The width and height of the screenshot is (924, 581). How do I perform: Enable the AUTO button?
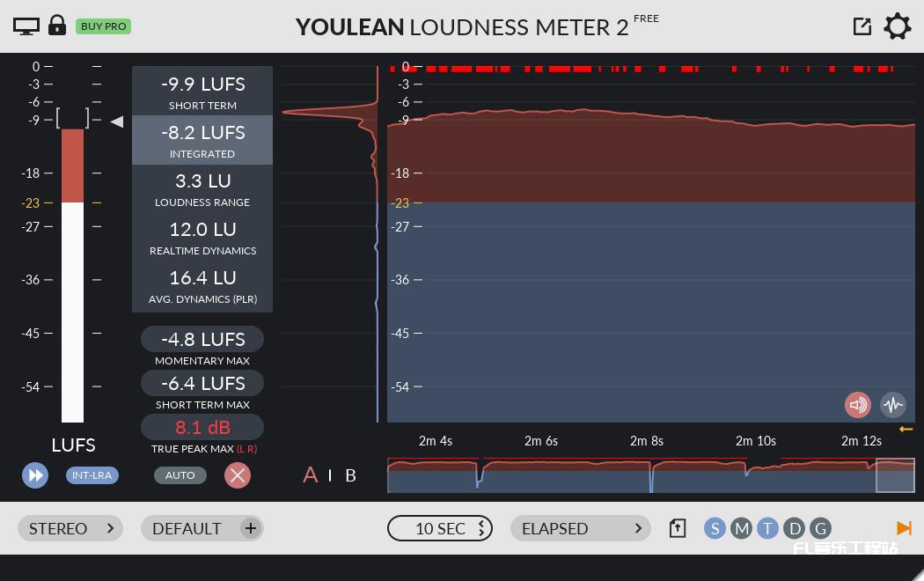click(180, 474)
